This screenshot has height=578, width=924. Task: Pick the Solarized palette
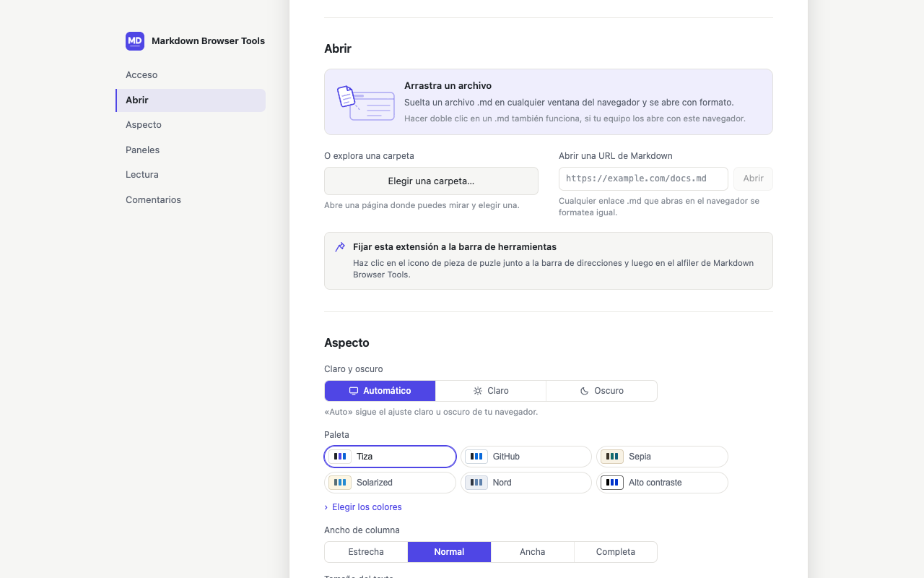click(391, 483)
